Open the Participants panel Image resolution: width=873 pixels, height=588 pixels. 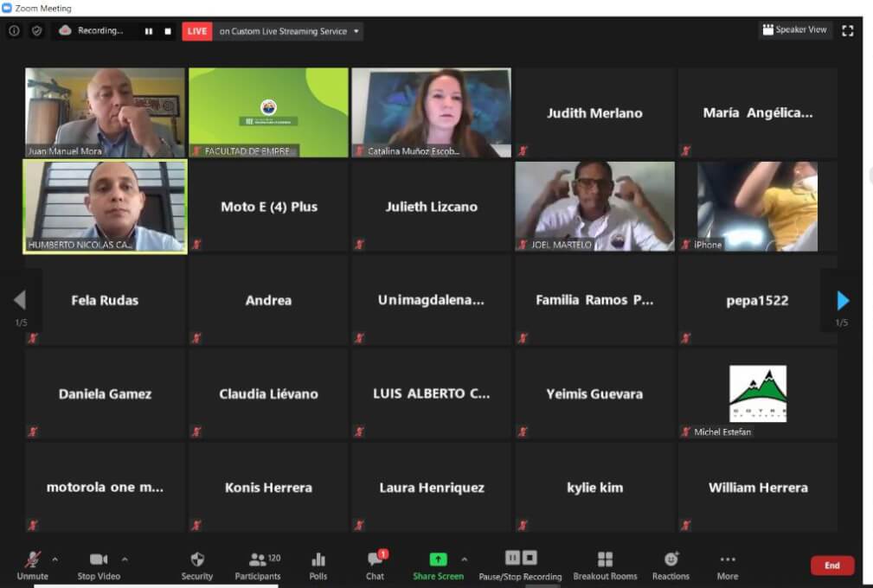pos(258,566)
